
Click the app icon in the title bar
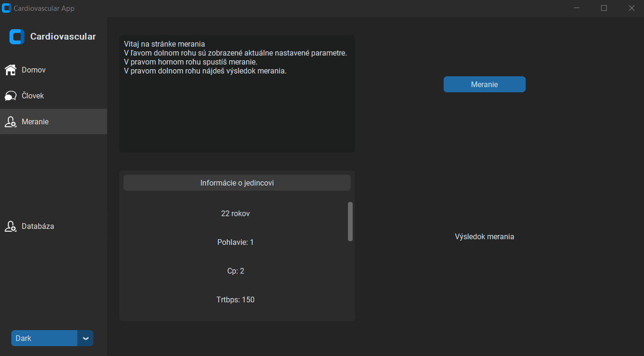(x=7, y=8)
